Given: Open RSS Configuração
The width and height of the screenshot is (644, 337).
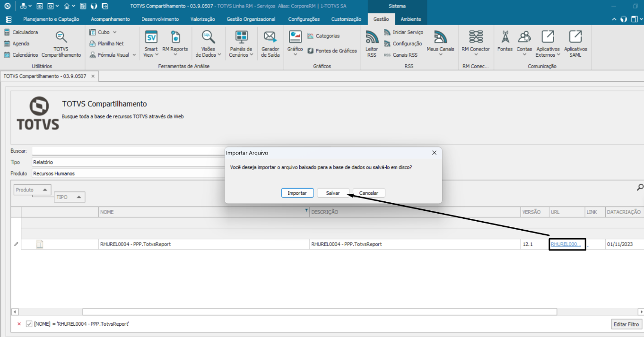Looking at the screenshot, I should [x=403, y=43].
